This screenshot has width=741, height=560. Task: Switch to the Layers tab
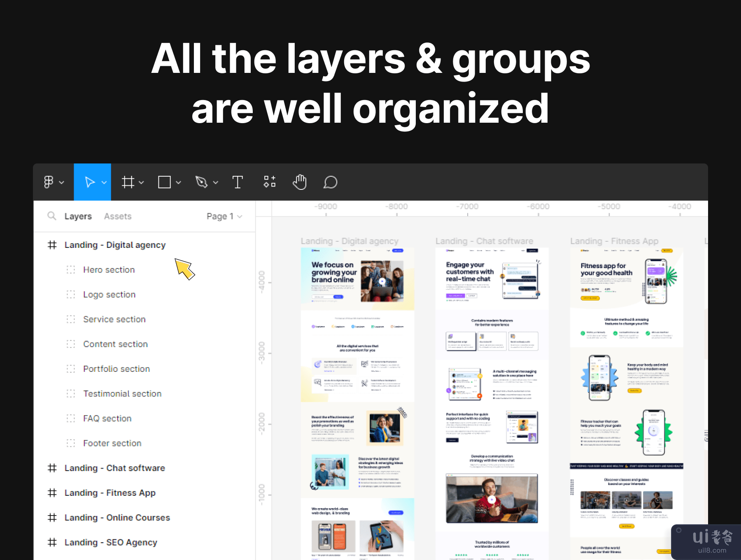pyautogui.click(x=78, y=216)
